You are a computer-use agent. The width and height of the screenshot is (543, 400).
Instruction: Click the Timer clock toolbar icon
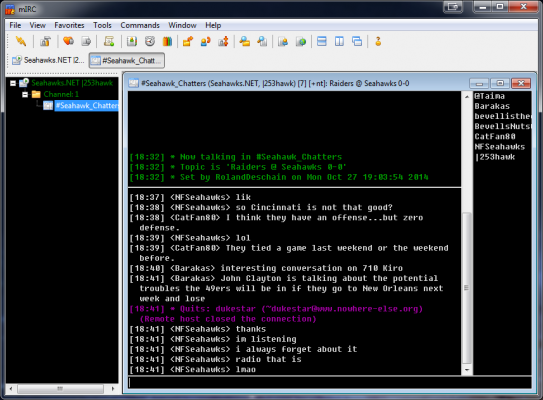(150, 41)
